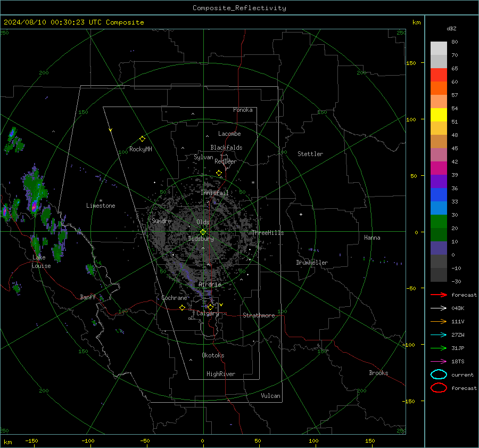Click the RockyMH label

[141, 149]
